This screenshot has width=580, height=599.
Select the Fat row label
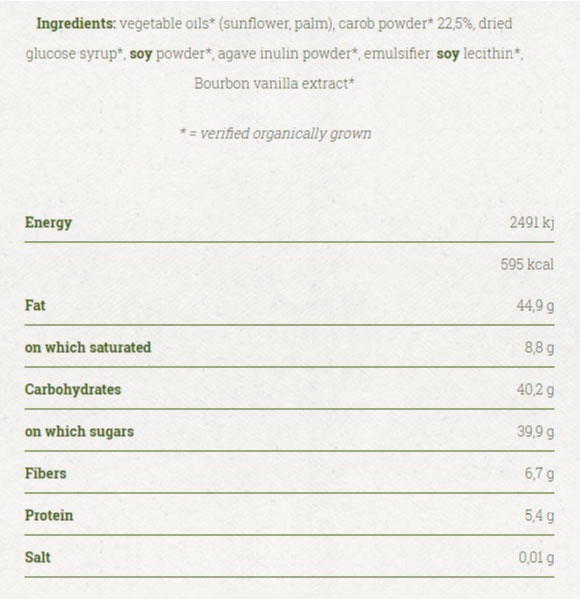click(x=35, y=306)
